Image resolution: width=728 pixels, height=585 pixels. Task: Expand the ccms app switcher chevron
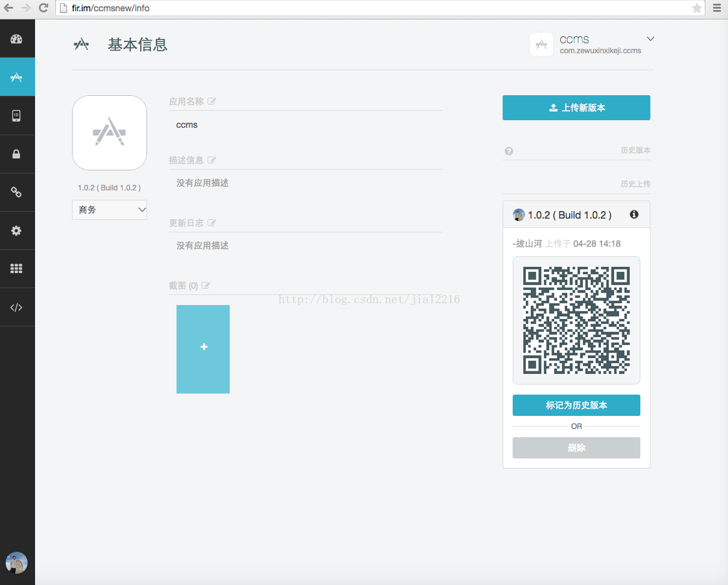pyautogui.click(x=650, y=39)
